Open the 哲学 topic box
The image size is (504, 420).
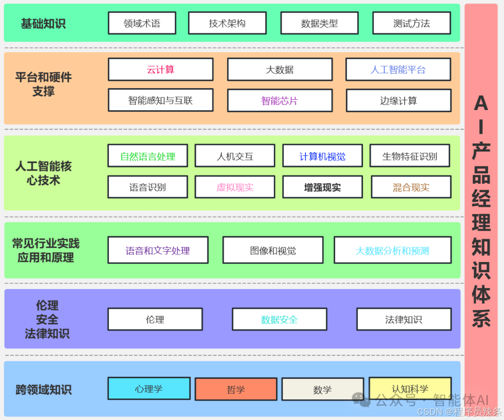pyautogui.click(x=235, y=389)
